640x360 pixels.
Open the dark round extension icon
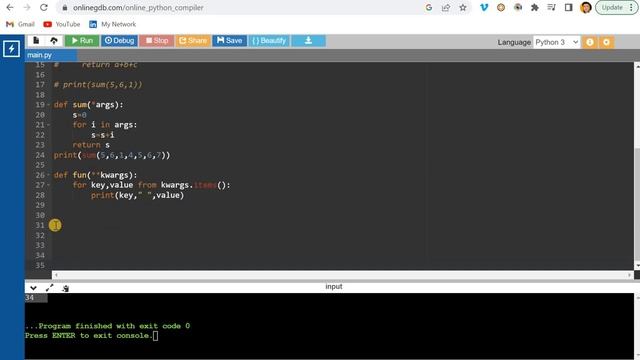point(518,7)
